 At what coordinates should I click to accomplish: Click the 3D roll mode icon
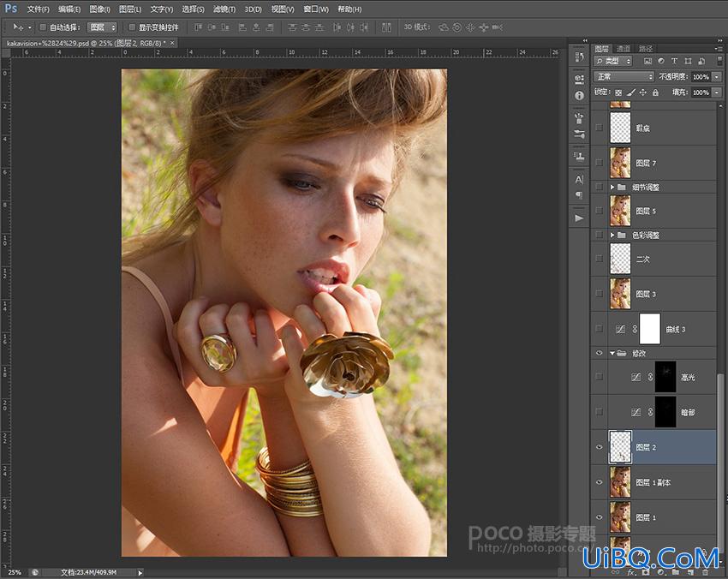pyautogui.click(x=456, y=27)
